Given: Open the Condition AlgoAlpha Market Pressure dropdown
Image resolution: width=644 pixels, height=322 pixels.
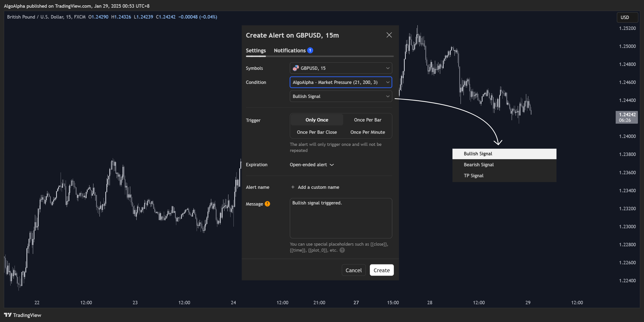Looking at the screenshot, I should click(x=341, y=82).
